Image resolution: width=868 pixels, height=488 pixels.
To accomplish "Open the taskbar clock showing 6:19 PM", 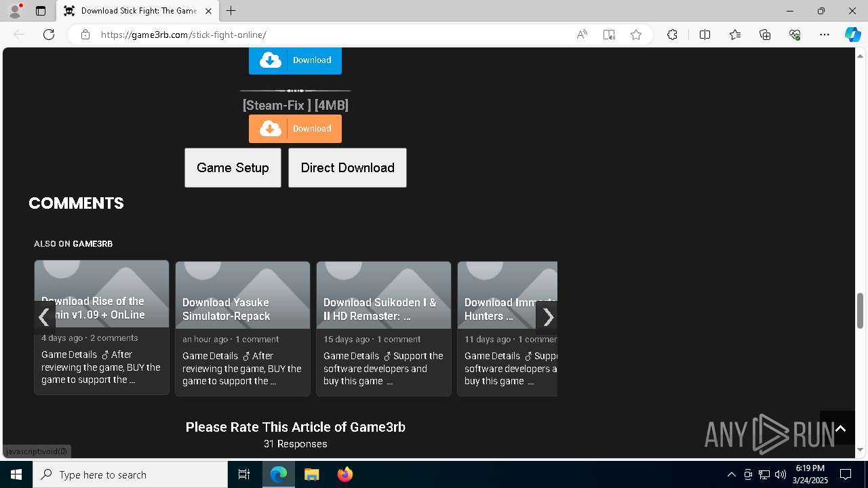I will pos(810,474).
